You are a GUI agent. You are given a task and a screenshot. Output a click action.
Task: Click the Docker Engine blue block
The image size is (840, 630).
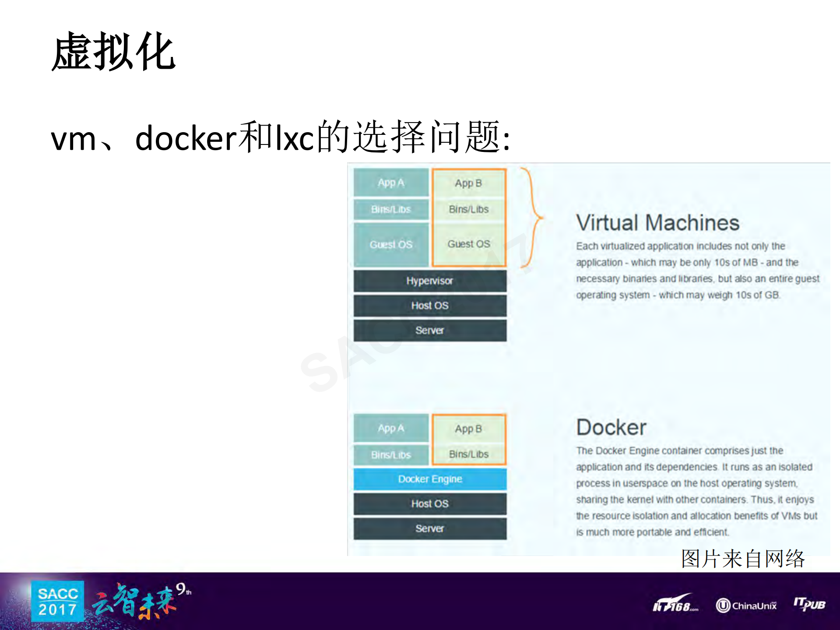pos(430,479)
